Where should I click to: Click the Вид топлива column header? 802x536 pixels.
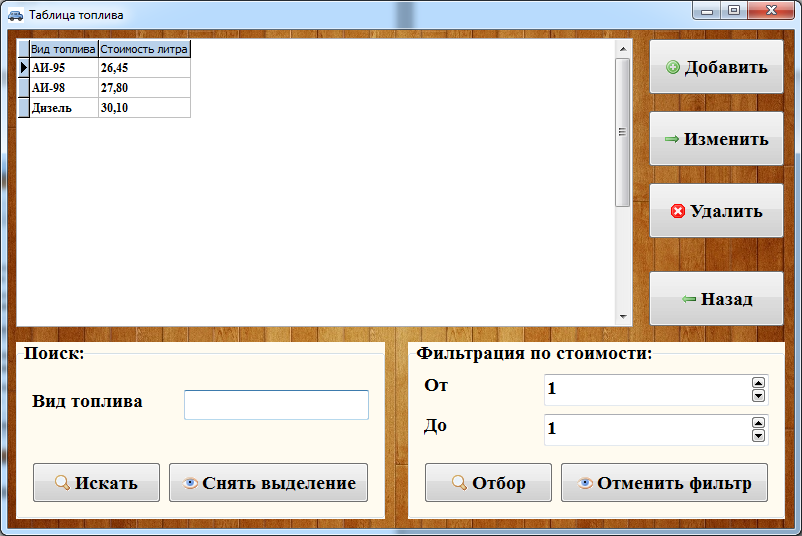point(63,49)
